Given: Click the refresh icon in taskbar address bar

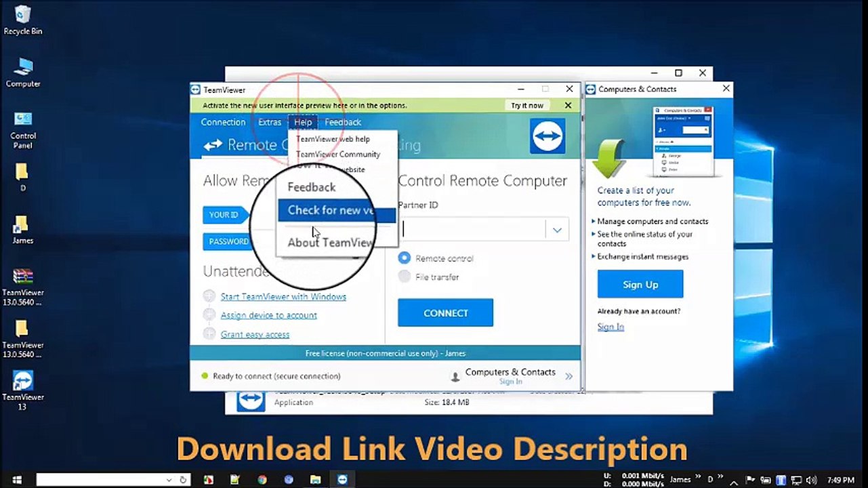Looking at the screenshot, I should [183, 479].
